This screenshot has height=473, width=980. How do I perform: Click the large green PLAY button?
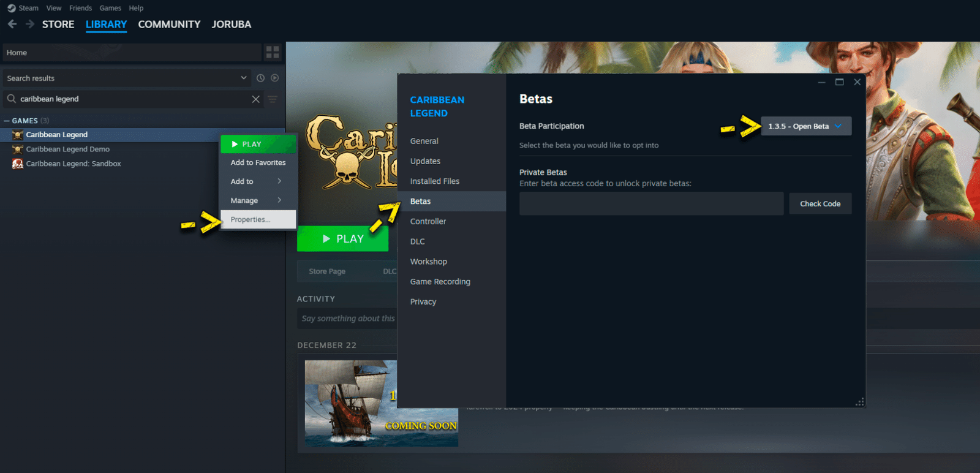(343, 239)
